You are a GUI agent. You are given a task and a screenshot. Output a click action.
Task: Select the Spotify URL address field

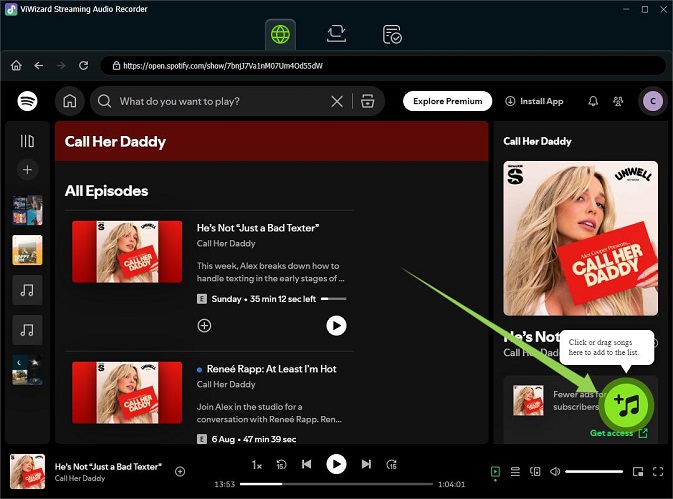(383, 66)
